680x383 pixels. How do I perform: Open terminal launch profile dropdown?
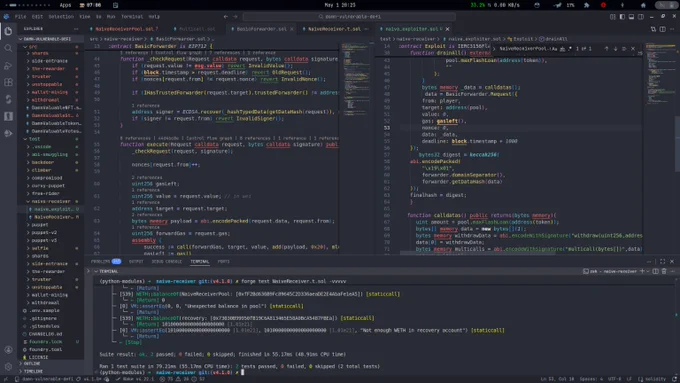648,271
